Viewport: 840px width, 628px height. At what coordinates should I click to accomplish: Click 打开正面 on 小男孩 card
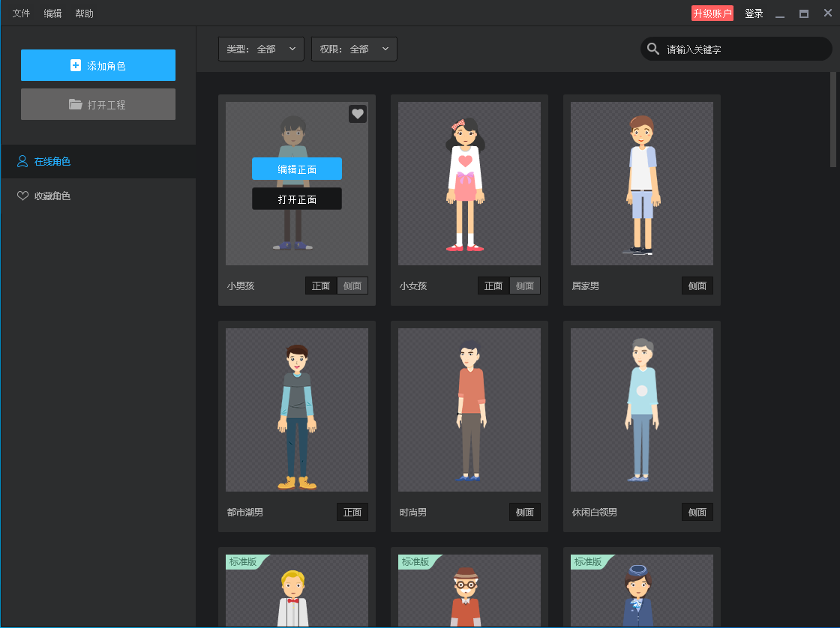coord(297,199)
